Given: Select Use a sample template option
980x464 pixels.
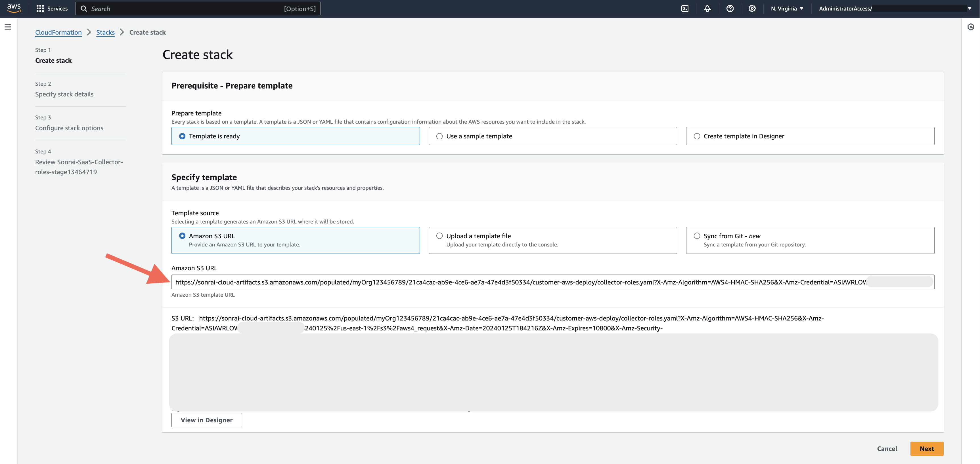Looking at the screenshot, I should point(552,136).
